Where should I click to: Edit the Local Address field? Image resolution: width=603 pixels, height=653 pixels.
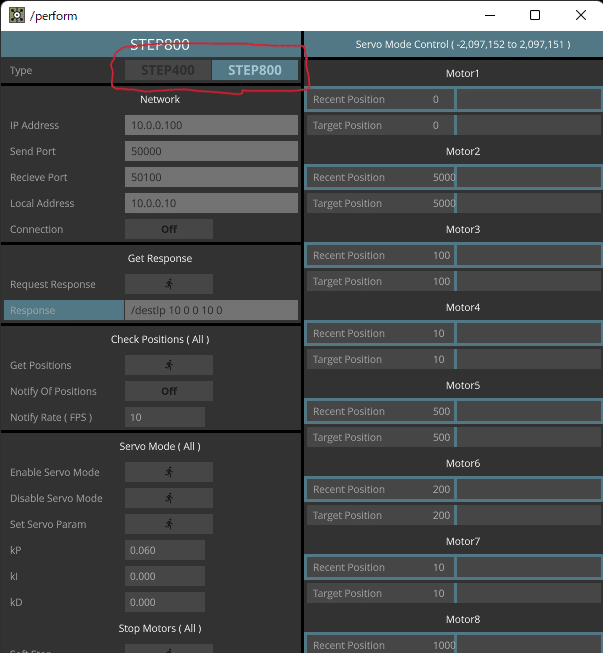211,203
